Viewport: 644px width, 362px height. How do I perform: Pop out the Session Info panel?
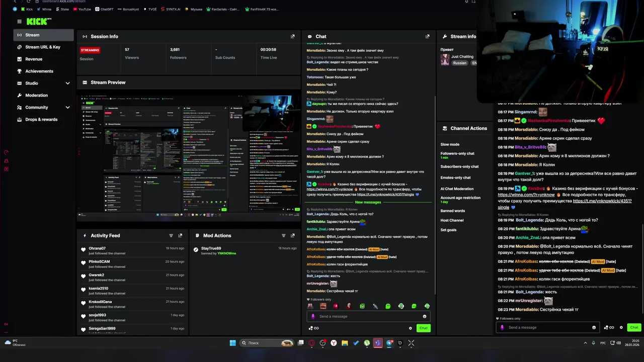click(293, 37)
